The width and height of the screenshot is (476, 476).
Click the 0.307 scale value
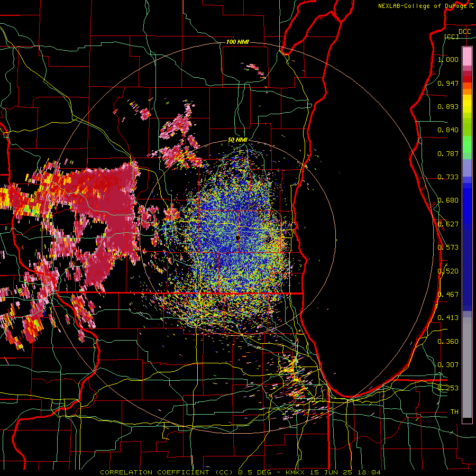[448, 365]
